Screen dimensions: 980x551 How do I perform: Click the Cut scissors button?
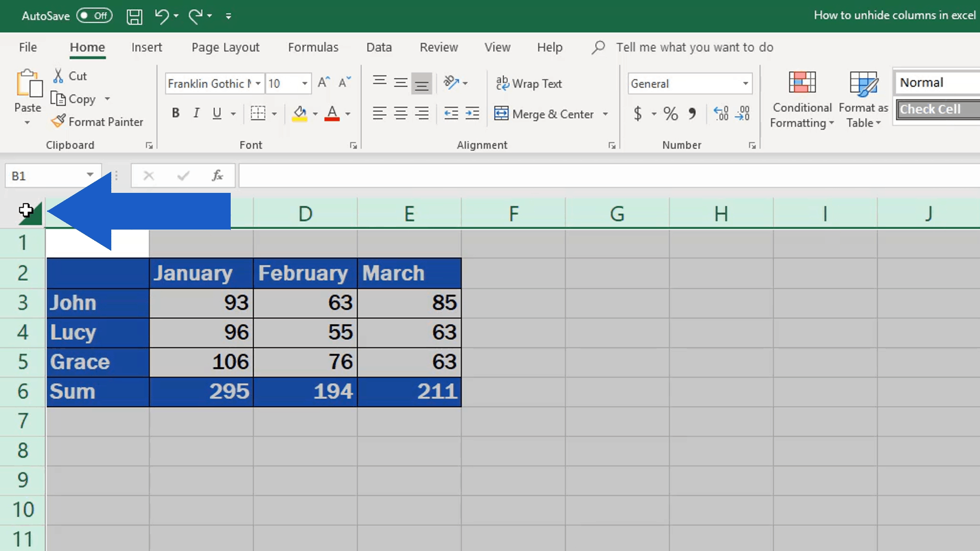click(70, 76)
